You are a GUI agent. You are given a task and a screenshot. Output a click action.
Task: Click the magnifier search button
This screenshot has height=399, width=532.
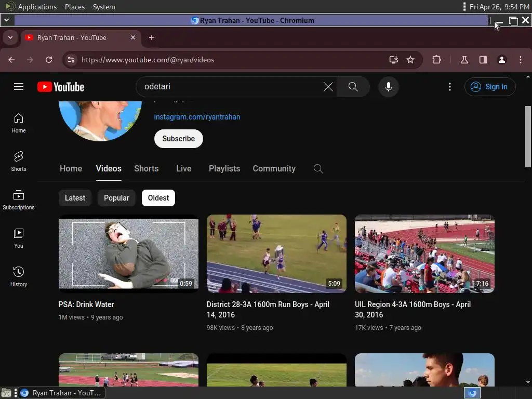pos(353,87)
